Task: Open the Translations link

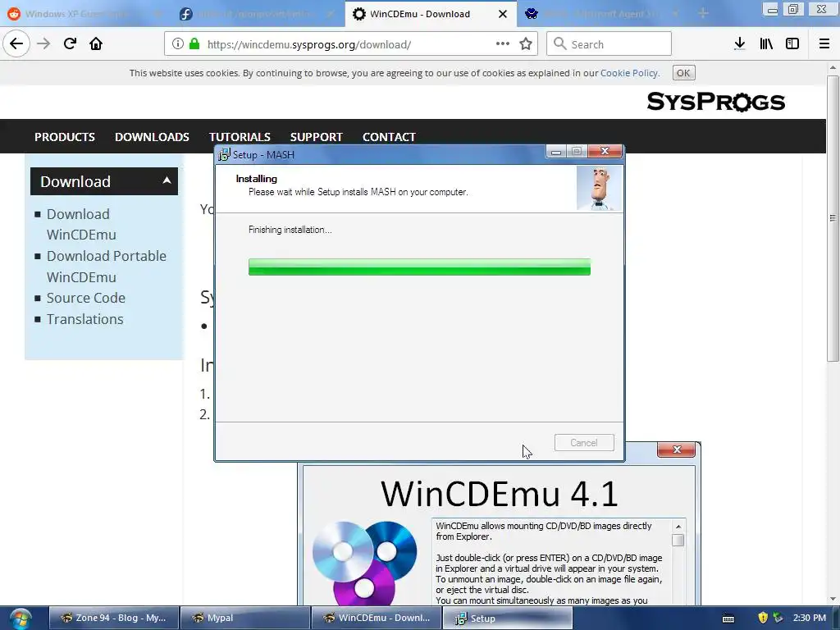Action: tap(85, 319)
